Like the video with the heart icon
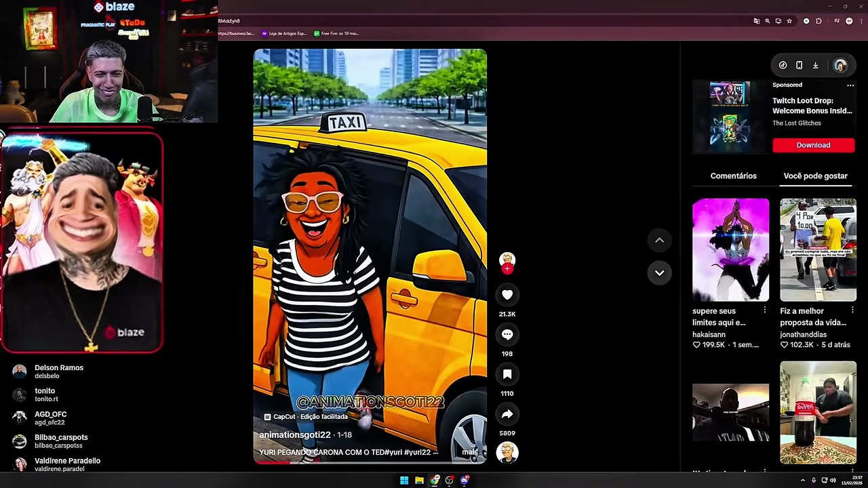This screenshot has height=488, width=868. [507, 294]
